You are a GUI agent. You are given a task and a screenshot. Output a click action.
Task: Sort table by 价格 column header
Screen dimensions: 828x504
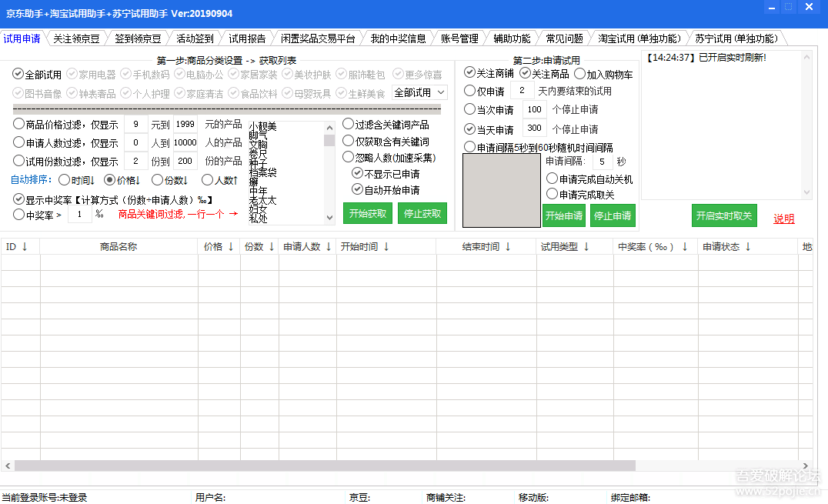point(219,247)
